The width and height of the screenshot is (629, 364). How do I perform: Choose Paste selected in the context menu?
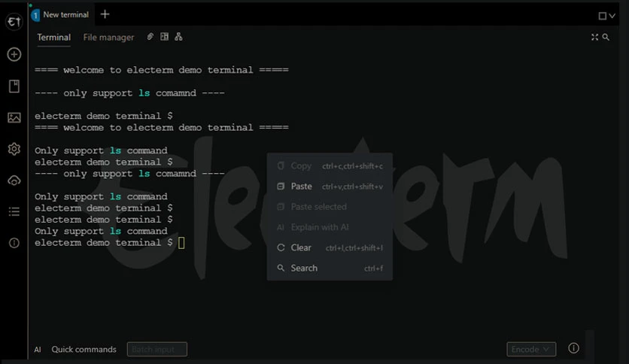(330, 207)
